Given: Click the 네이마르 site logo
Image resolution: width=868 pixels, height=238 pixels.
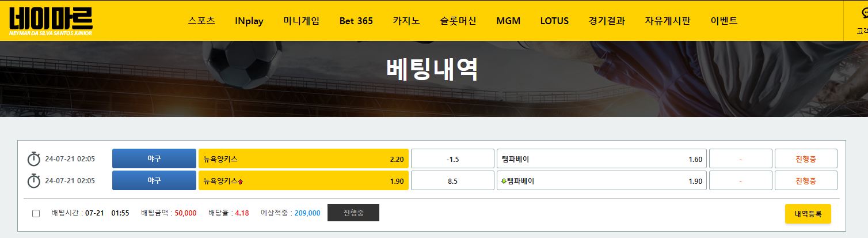Looking at the screenshot, I should pos(51,21).
